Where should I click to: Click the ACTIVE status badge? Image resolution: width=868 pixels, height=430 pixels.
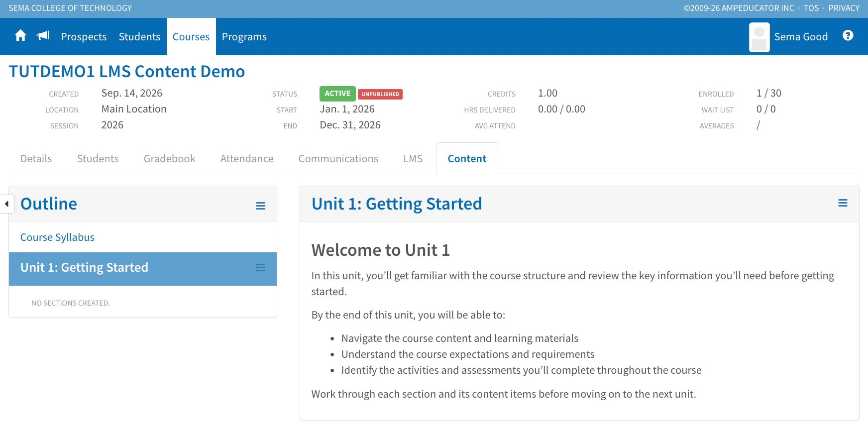[x=337, y=94]
